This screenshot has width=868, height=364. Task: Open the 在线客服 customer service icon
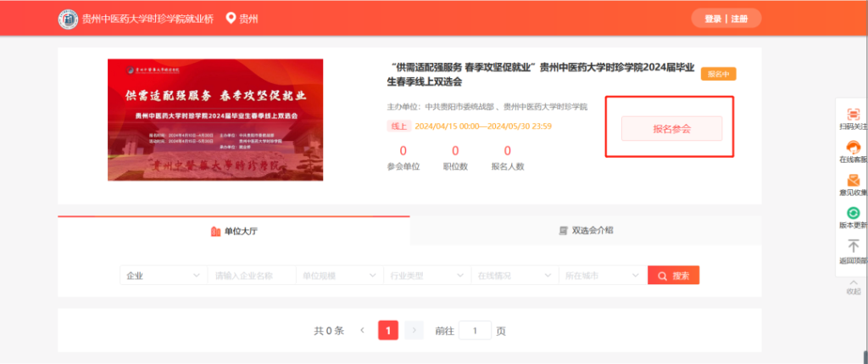tap(854, 148)
